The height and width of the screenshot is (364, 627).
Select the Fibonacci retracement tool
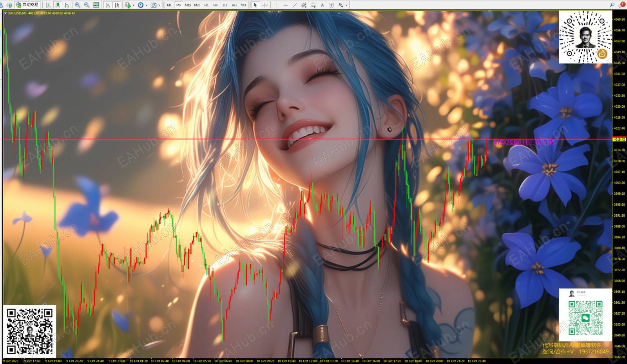313,5
